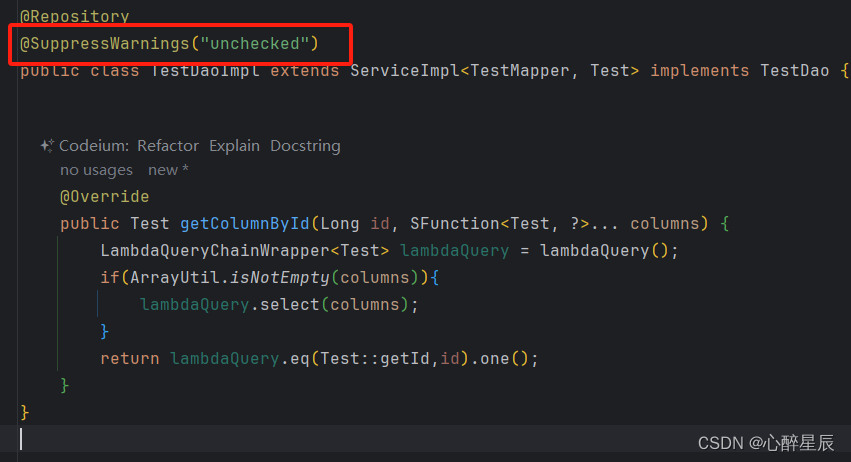Click Test::getId method reference
The width and height of the screenshot is (851, 462).
click(375, 359)
